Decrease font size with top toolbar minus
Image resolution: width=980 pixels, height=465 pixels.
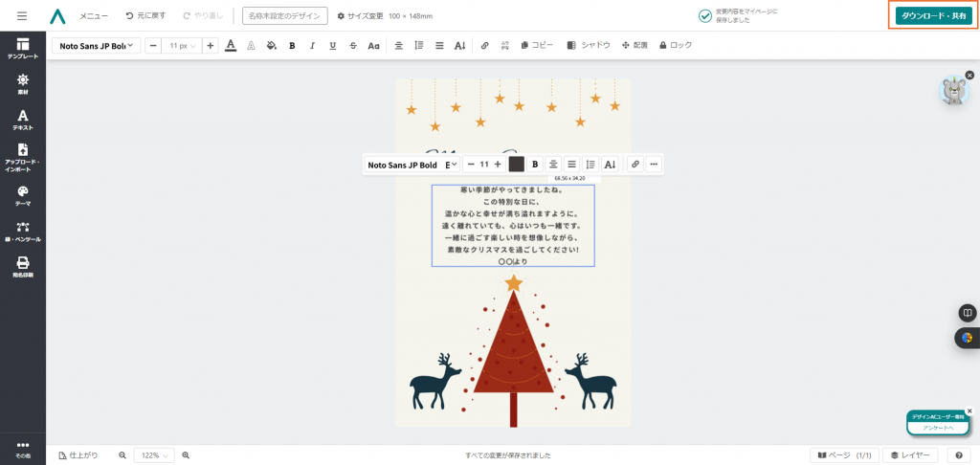click(x=153, y=46)
